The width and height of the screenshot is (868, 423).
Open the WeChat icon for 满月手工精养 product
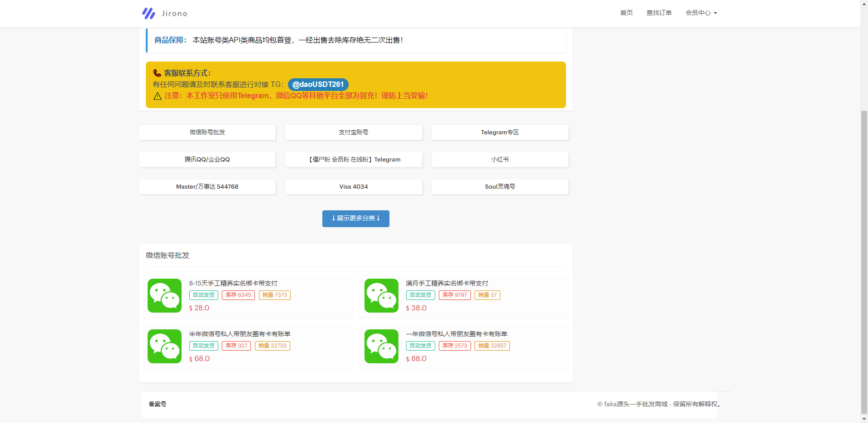click(381, 295)
